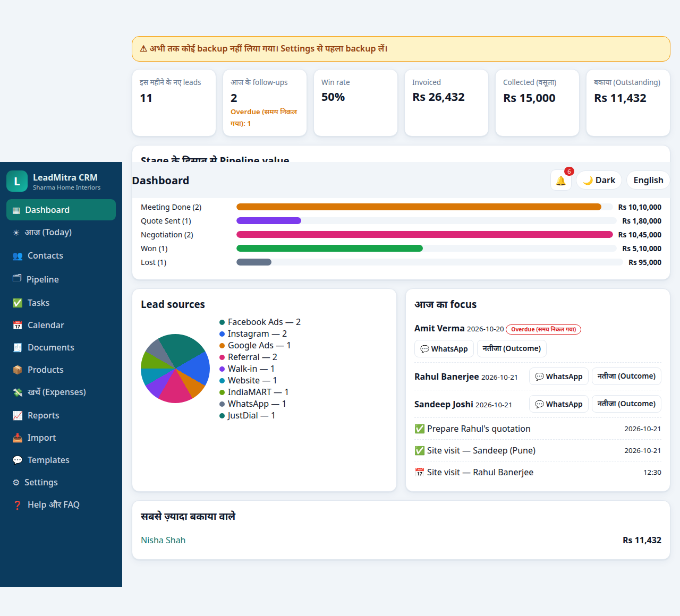This screenshot has width=680, height=616.
Task: Open the notifications bell icon
Action: 561,180
